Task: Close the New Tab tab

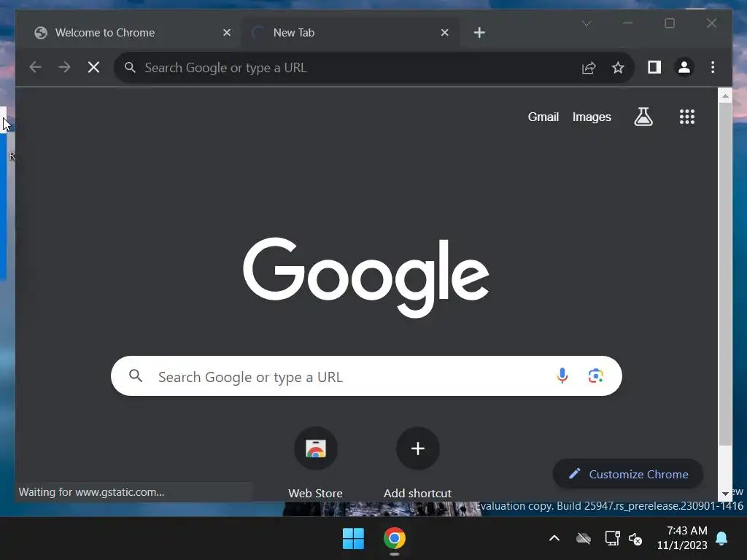Action: click(x=444, y=32)
